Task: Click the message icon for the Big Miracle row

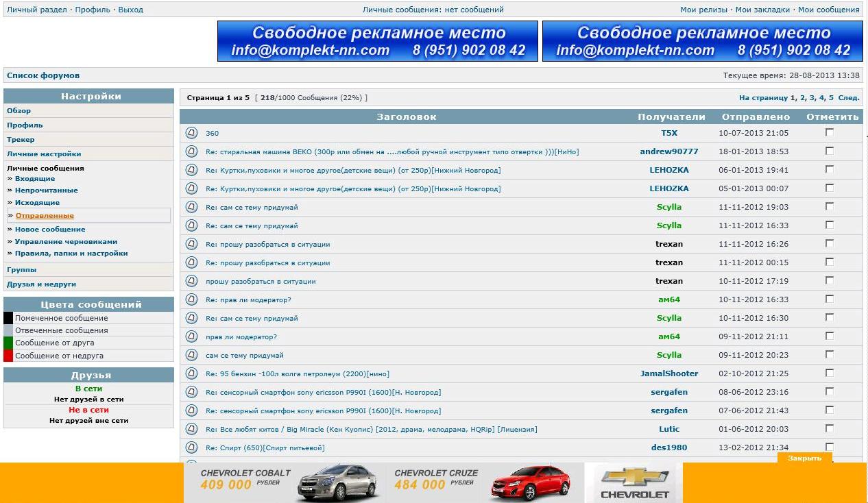Action: pos(192,429)
